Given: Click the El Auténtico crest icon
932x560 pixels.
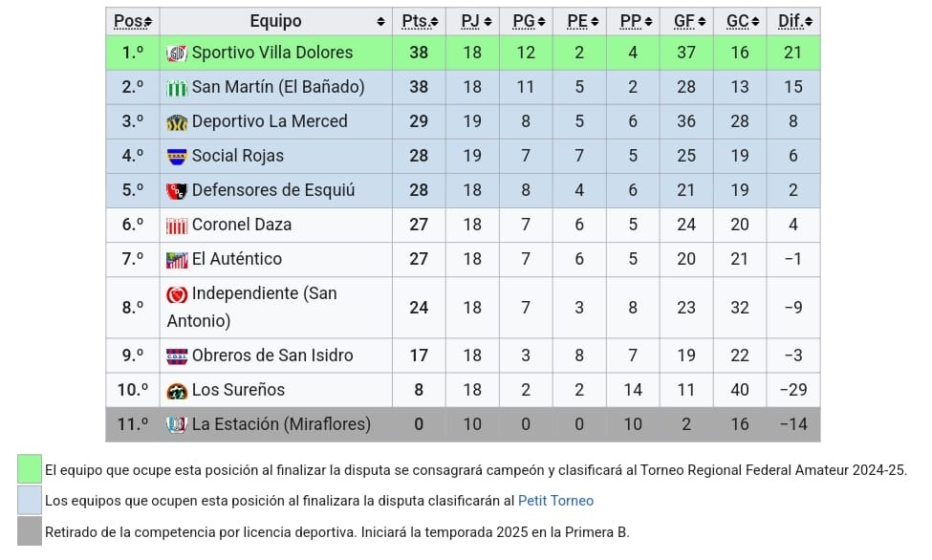Looking at the screenshot, I should (x=177, y=260).
